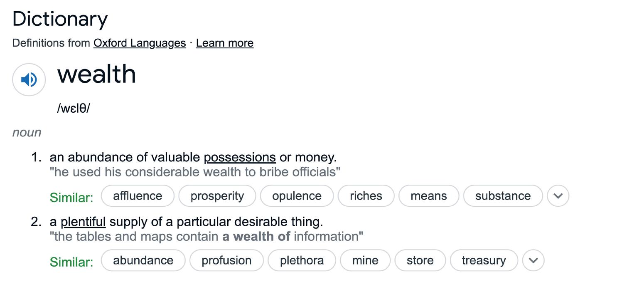Open the Oxford Languages link
This screenshot has width=644, height=287.
coord(140,43)
